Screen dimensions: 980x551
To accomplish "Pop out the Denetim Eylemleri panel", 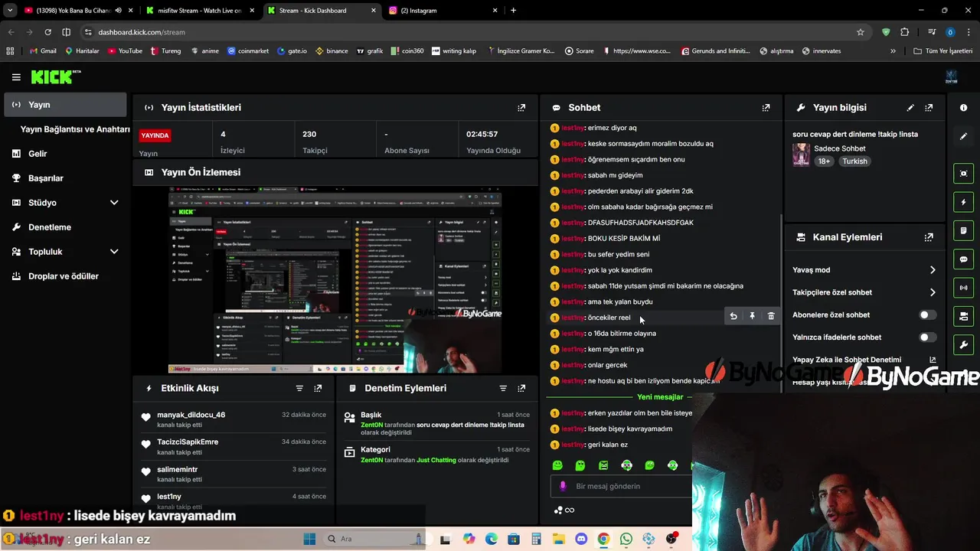I will pos(521,388).
